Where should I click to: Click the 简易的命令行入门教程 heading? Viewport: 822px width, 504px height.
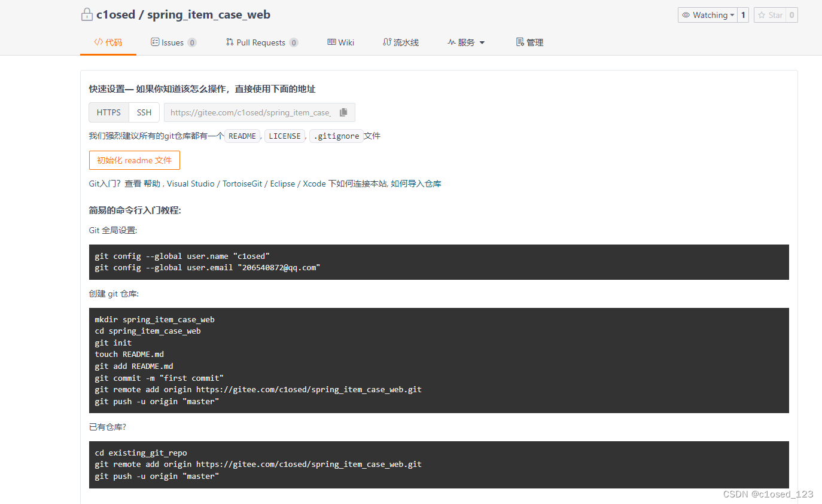(135, 210)
